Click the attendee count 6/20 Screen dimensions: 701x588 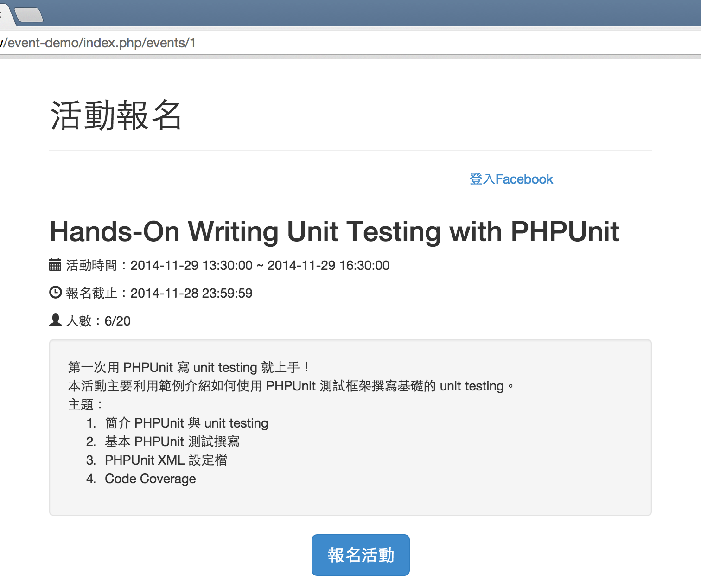click(x=117, y=321)
